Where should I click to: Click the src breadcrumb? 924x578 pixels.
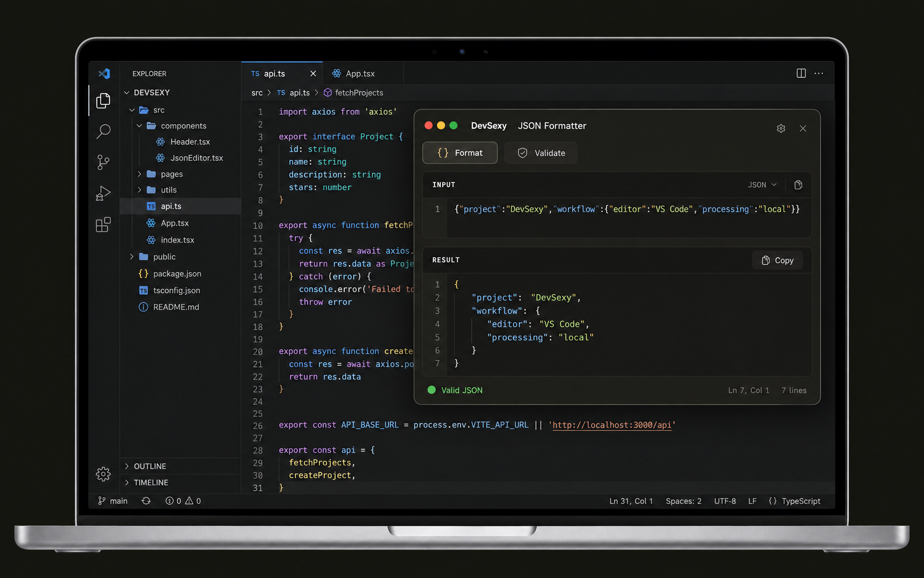pos(257,93)
